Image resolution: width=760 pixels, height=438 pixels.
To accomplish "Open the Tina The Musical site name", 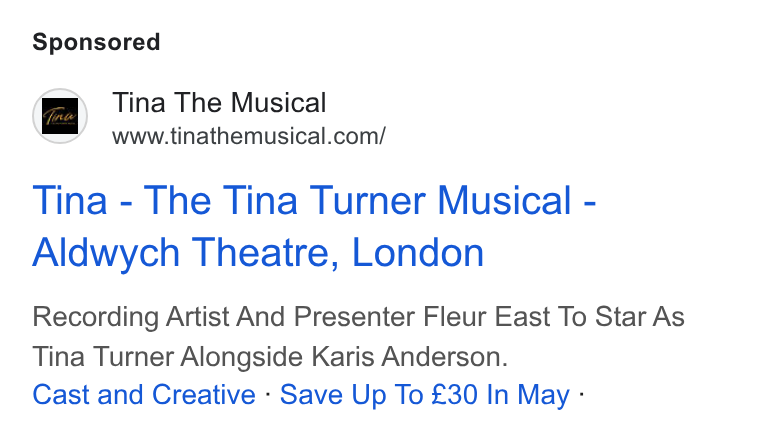I will tap(219, 103).
